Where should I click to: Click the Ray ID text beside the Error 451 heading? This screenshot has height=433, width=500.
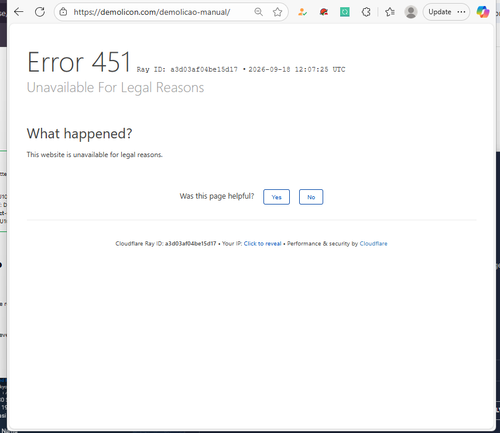point(187,69)
